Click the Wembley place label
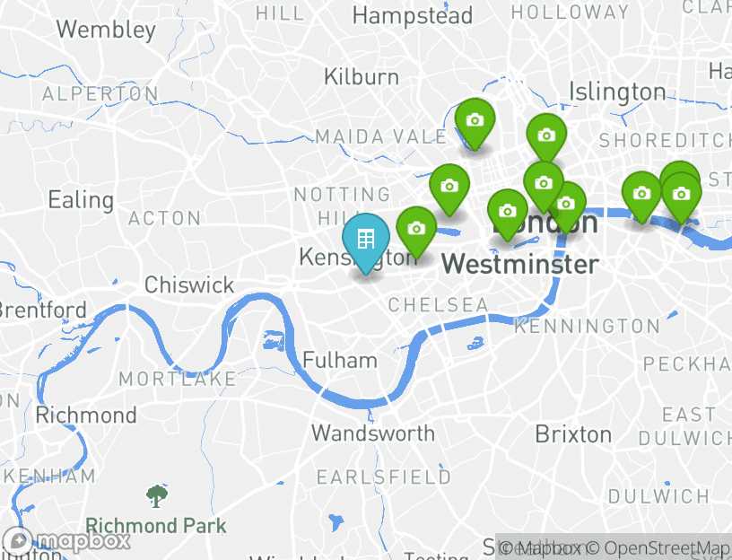The image size is (732, 560). pos(106,30)
